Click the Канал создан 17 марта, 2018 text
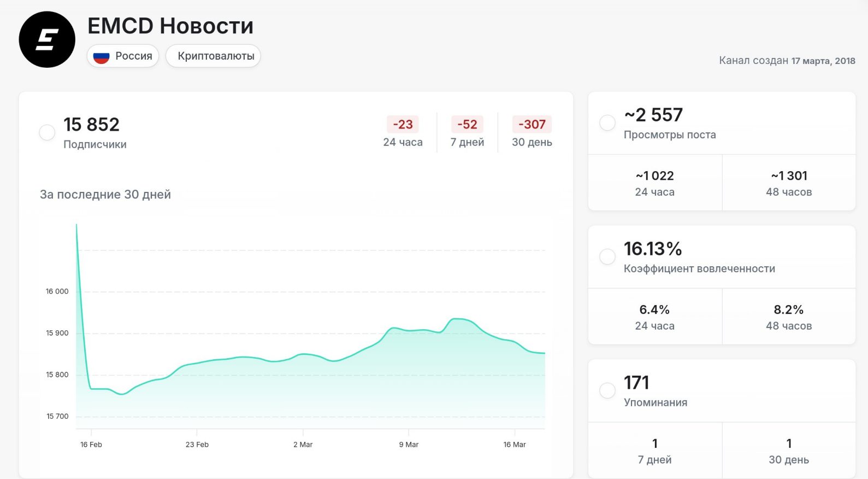The height and width of the screenshot is (479, 868). (787, 61)
